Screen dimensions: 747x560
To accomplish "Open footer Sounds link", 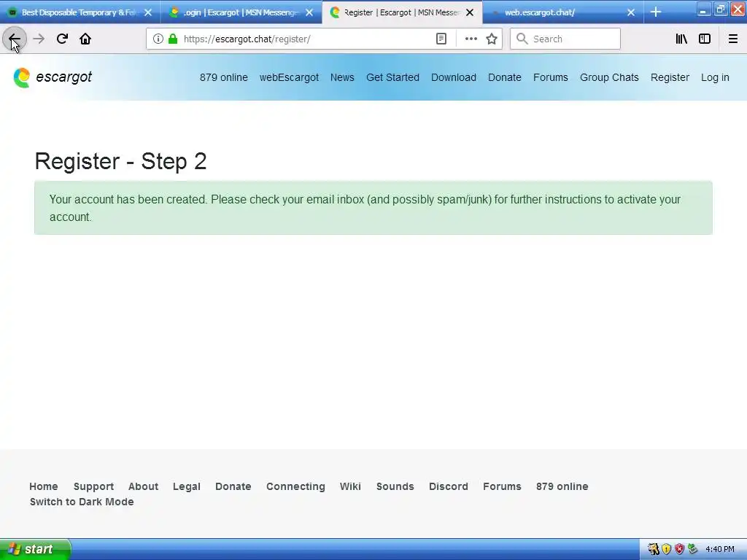I will pos(395,486).
